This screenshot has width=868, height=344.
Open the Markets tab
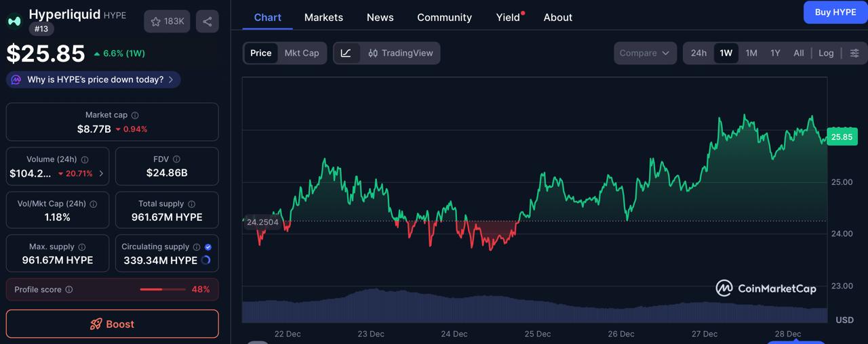click(323, 18)
